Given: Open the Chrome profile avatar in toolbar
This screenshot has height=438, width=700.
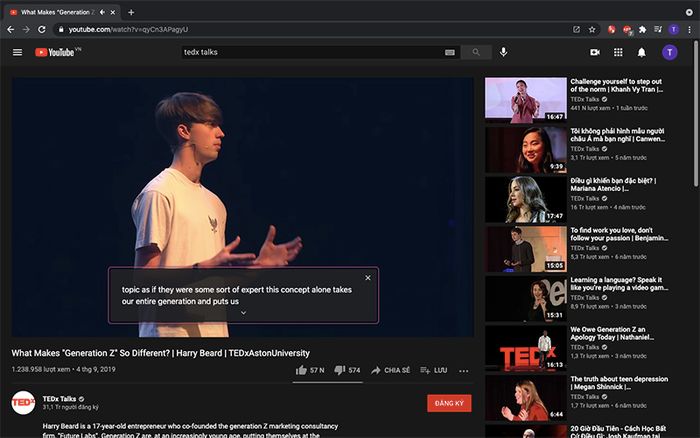Looking at the screenshot, I should tap(674, 29).
